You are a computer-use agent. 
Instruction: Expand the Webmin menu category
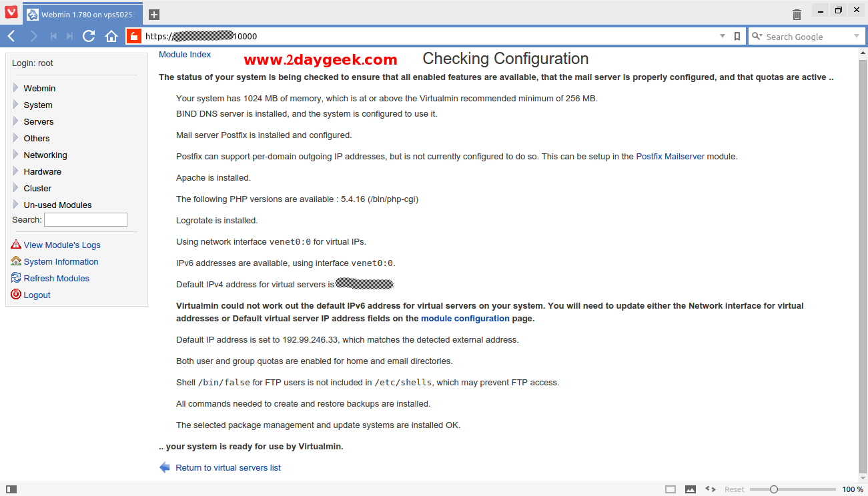(39, 88)
